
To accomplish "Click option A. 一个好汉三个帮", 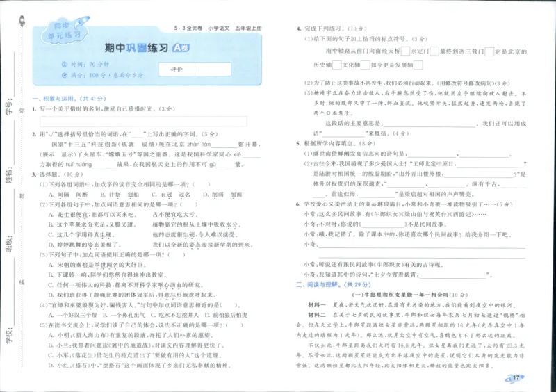I will point(73,315).
